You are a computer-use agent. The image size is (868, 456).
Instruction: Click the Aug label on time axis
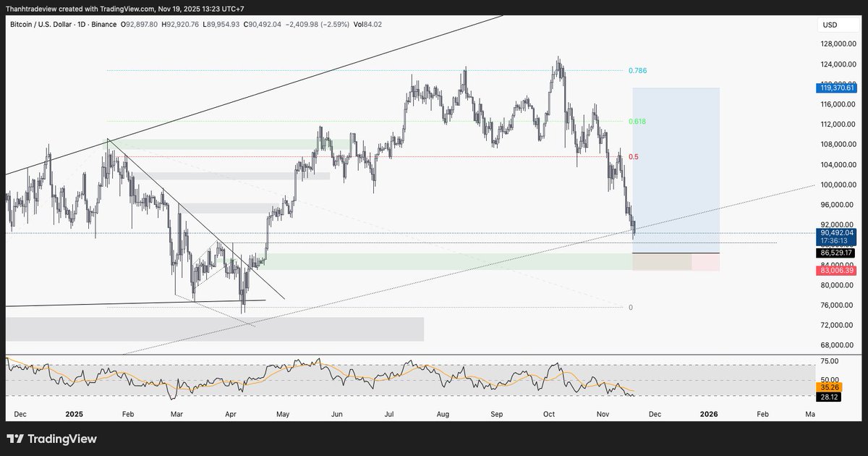pyautogui.click(x=443, y=414)
